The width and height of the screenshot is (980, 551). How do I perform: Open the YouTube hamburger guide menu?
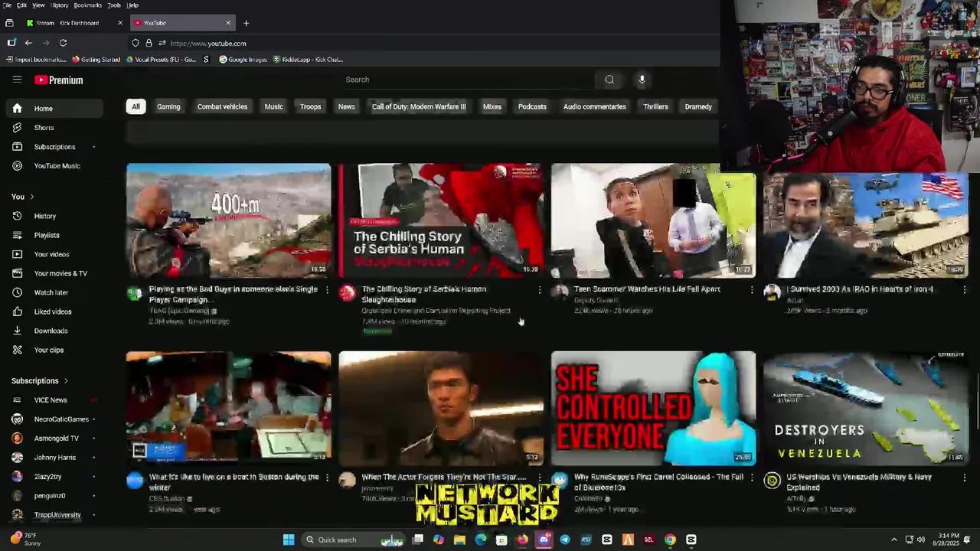pos(17,80)
